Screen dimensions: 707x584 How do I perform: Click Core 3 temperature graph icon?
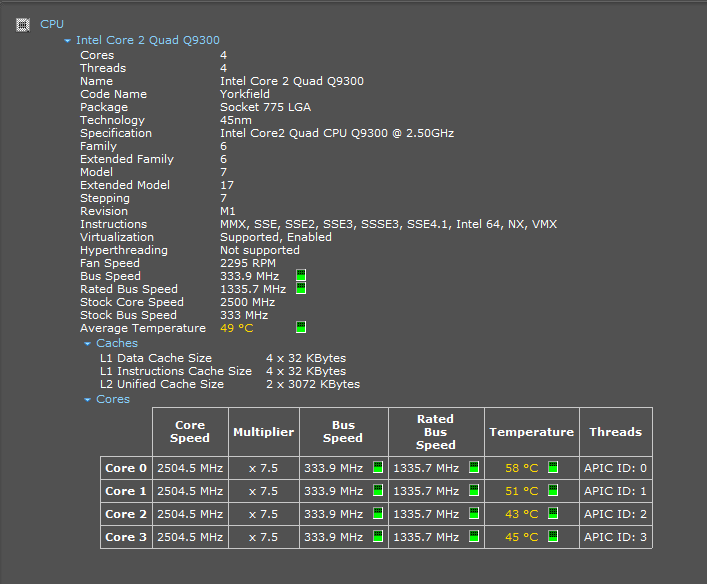(x=553, y=536)
